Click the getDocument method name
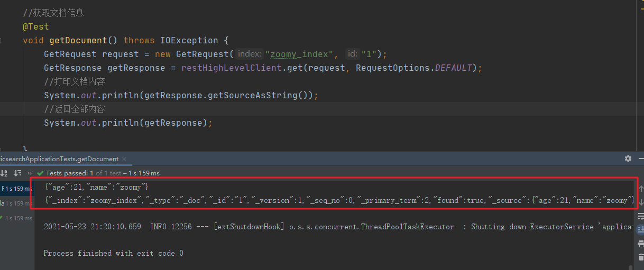644x270 pixels. pos(78,40)
